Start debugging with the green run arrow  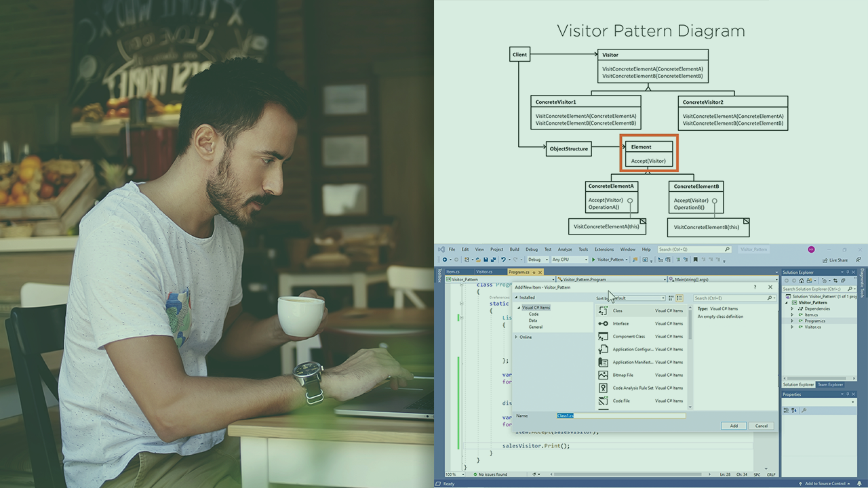pos(593,259)
